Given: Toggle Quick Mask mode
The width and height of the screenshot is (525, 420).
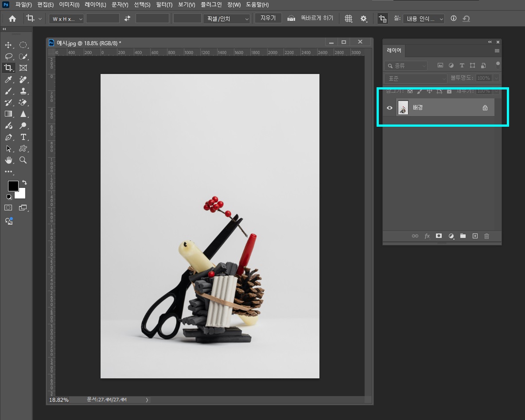Looking at the screenshot, I should [8, 208].
